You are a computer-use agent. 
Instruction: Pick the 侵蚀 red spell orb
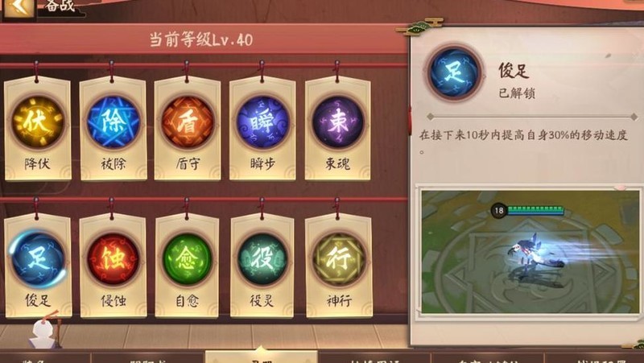pos(113,258)
